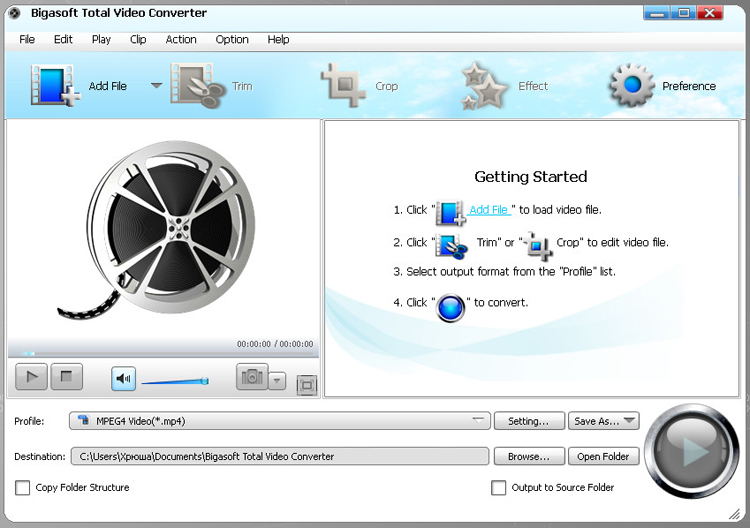The image size is (750, 528).
Task: Select the Trim tool icon
Action: 198,86
